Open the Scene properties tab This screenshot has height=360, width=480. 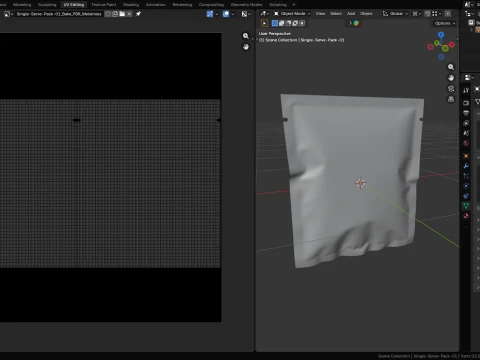point(466,133)
